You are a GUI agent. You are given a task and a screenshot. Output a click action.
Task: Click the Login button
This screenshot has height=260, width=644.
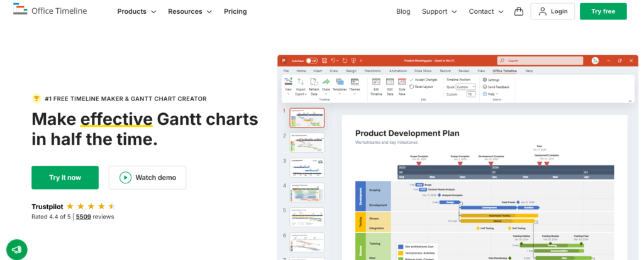click(552, 11)
